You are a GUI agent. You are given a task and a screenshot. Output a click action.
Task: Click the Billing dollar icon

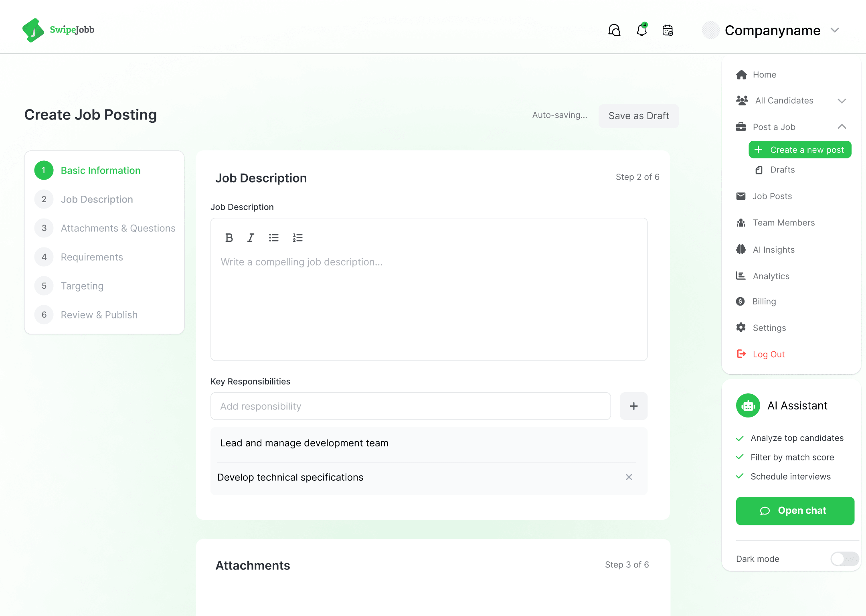(741, 301)
